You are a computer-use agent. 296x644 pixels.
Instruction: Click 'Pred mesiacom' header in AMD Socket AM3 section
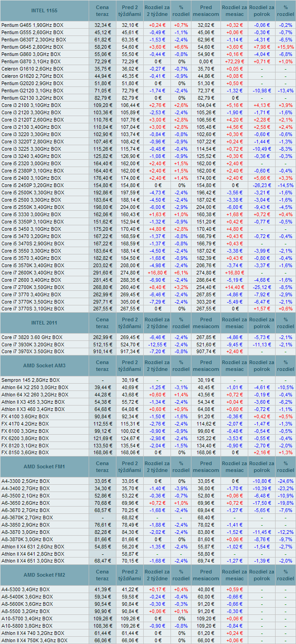coord(206,365)
